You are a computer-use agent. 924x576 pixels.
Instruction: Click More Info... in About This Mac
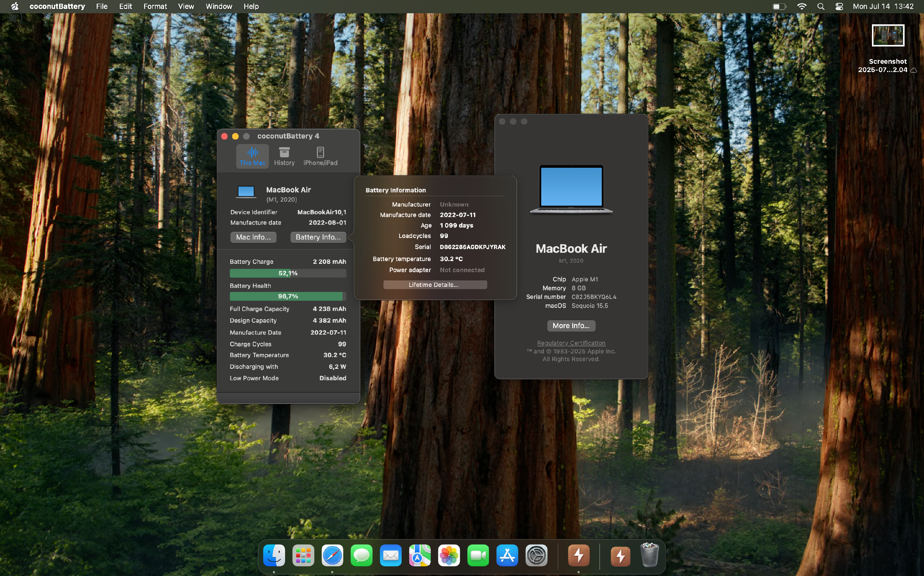(571, 326)
